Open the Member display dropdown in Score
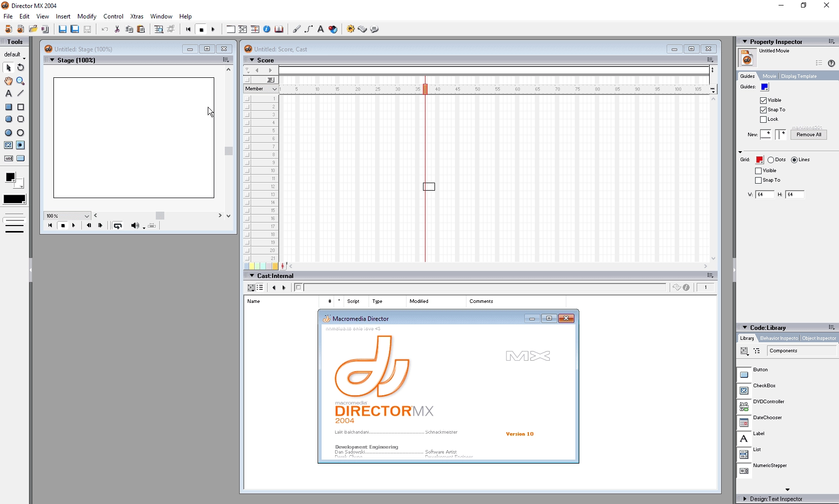839x504 pixels. pyautogui.click(x=261, y=89)
